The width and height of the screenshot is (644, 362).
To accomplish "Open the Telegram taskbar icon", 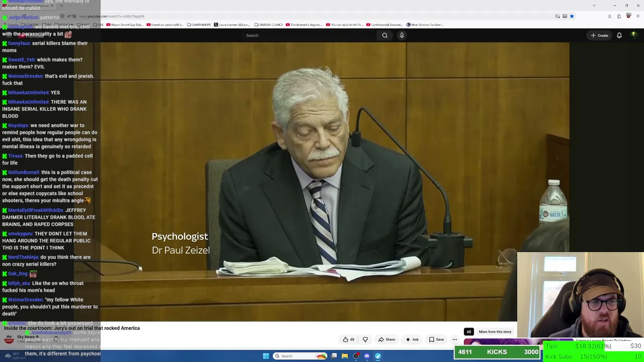I will [378, 356].
